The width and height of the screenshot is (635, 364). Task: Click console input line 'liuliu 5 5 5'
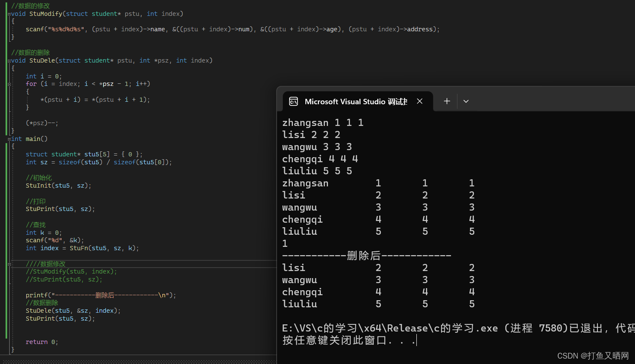pos(317,171)
